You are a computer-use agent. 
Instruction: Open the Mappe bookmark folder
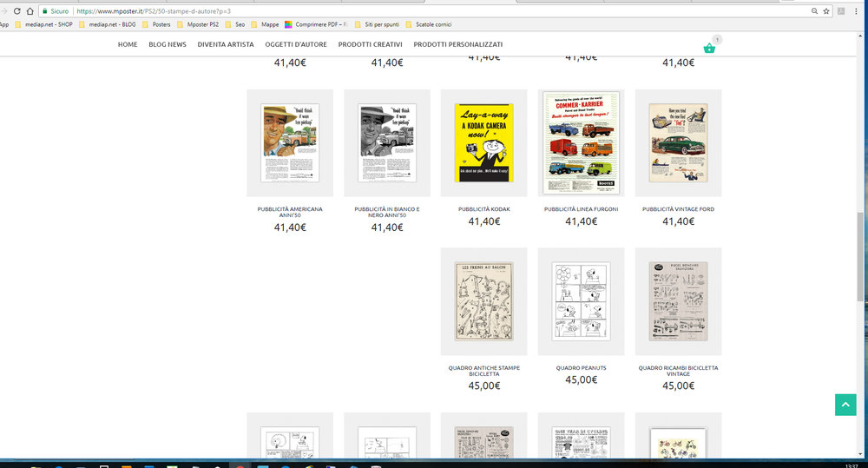coord(265,24)
